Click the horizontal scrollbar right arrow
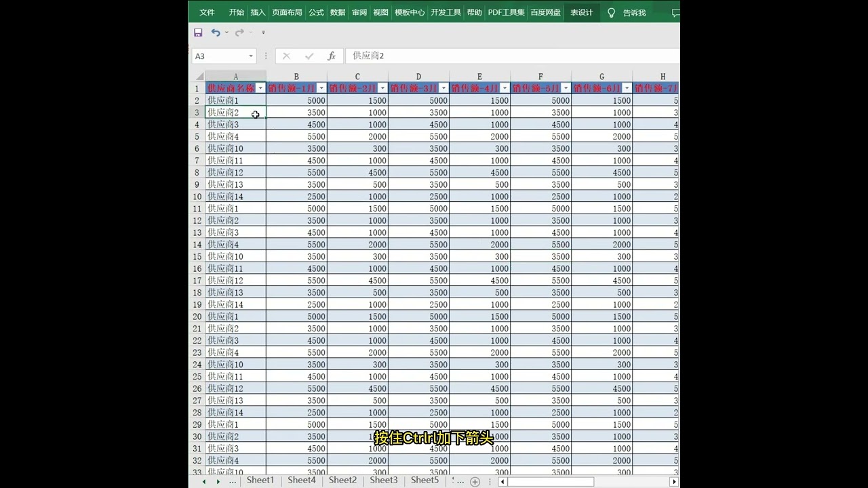Image resolution: width=868 pixels, height=488 pixels. (674, 482)
